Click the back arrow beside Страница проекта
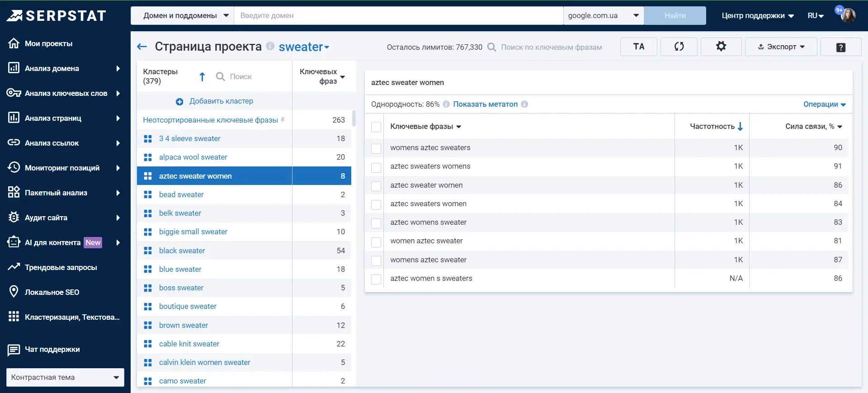This screenshot has height=393, width=868. [x=142, y=47]
